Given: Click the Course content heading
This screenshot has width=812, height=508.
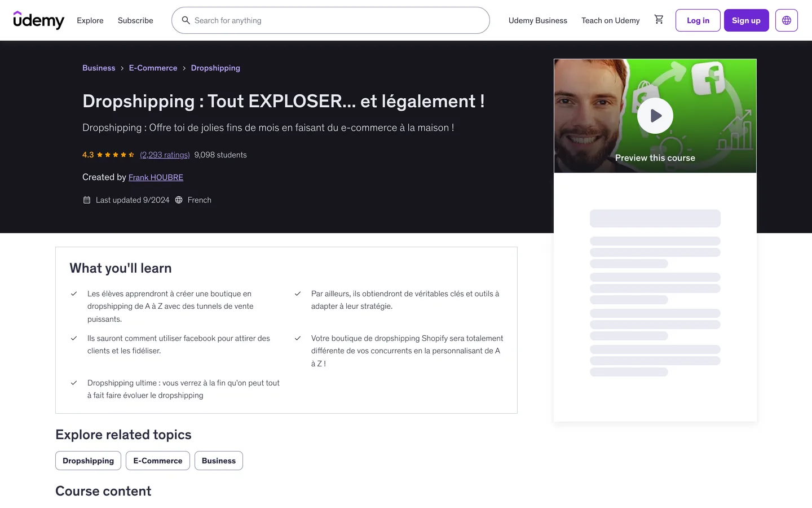Looking at the screenshot, I should point(103,491).
